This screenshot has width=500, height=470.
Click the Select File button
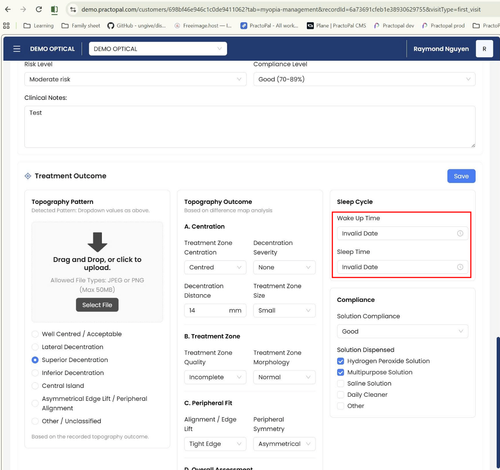click(x=97, y=305)
